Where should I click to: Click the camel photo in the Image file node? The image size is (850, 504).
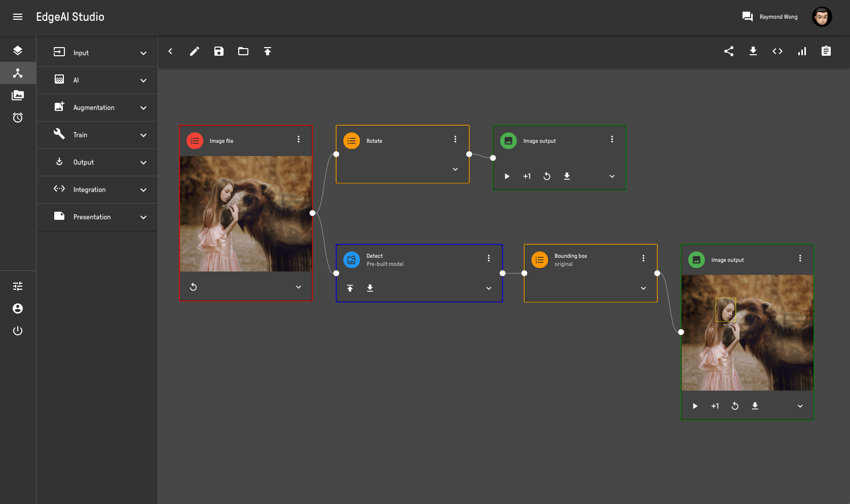pos(246,213)
